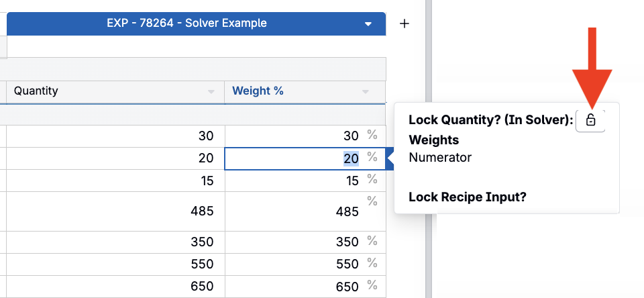Select the Weight % cell showing 350
644x298 pixels.
pos(305,242)
